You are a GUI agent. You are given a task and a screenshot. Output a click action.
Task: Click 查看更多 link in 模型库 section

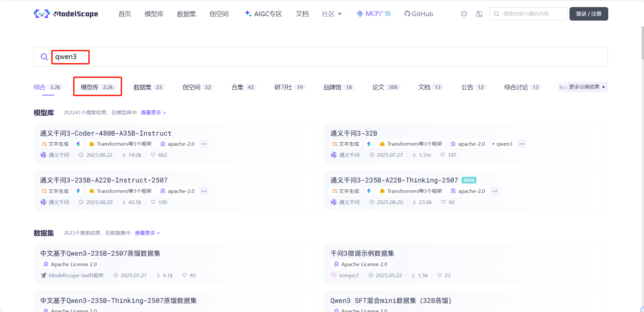[151, 112]
